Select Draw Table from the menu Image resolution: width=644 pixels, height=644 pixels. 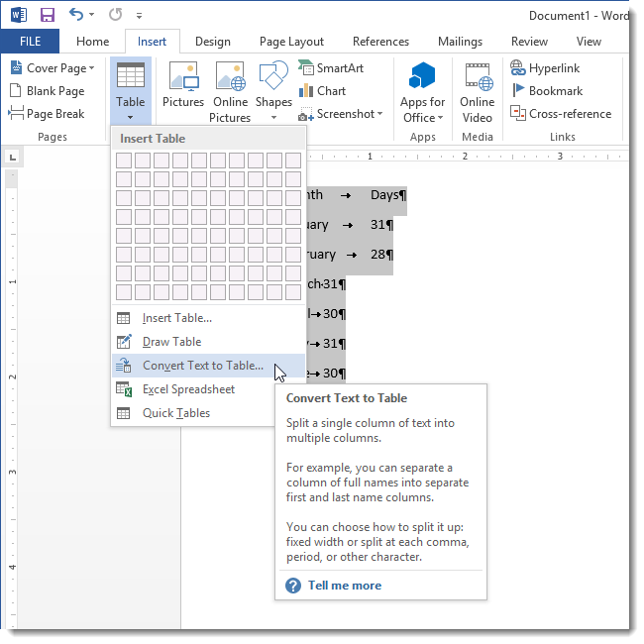(x=209, y=342)
